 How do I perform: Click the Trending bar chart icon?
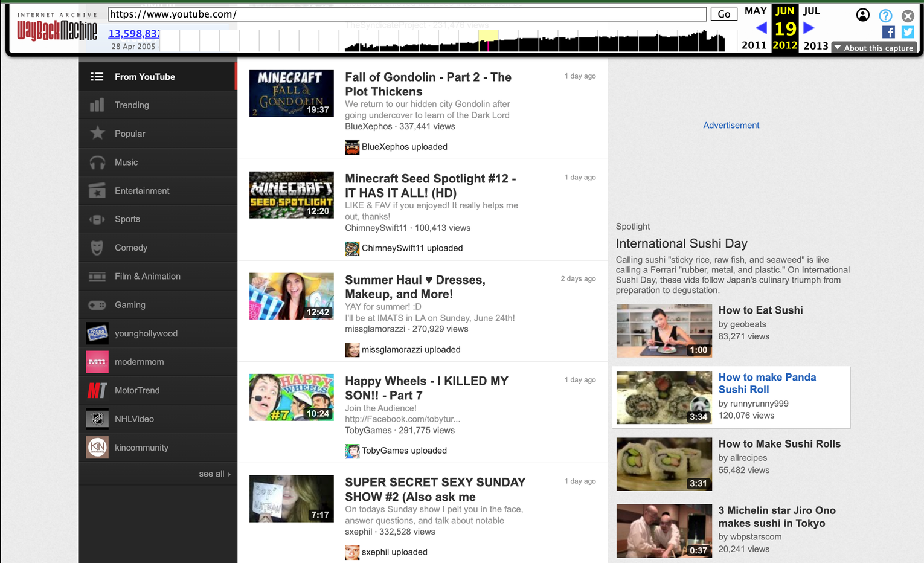pyautogui.click(x=97, y=105)
